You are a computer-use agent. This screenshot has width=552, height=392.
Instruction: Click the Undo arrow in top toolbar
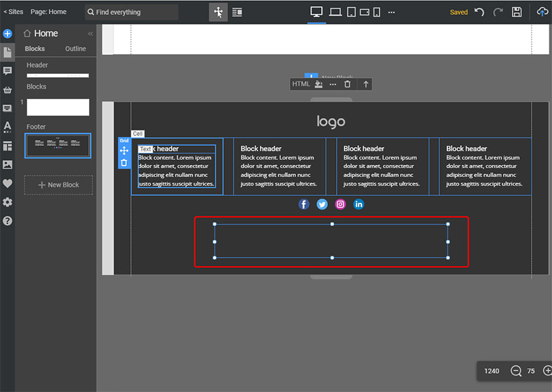point(479,12)
